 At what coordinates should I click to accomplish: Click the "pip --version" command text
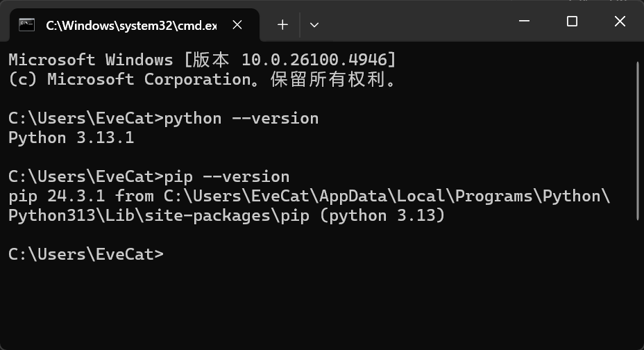click(x=227, y=177)
